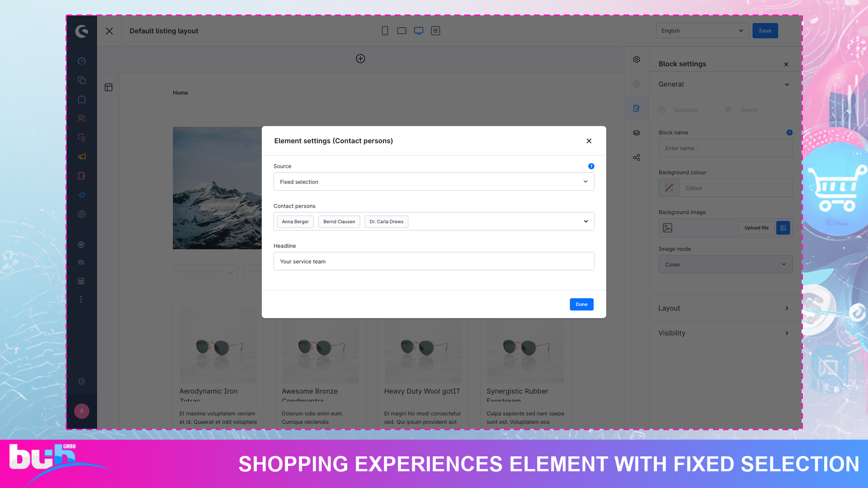Open the Orders shopping bag icon

pyautogui.click(x=82, y=99)
